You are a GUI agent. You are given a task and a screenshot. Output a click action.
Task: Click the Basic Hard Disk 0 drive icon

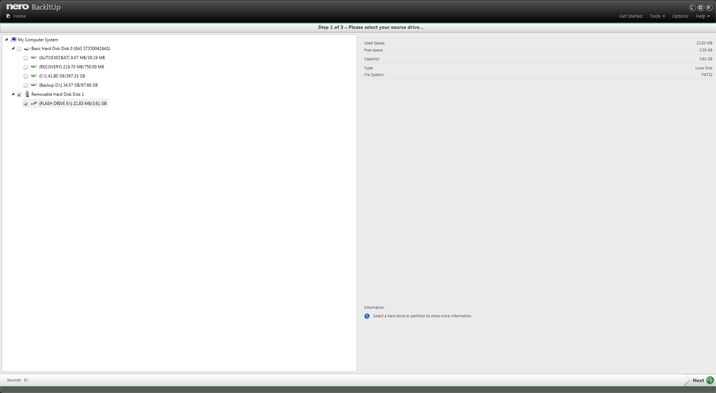[27, 48]
